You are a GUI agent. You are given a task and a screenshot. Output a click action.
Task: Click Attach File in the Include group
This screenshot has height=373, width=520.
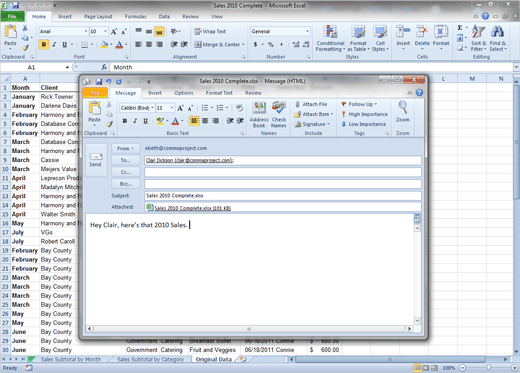(311, 104)
